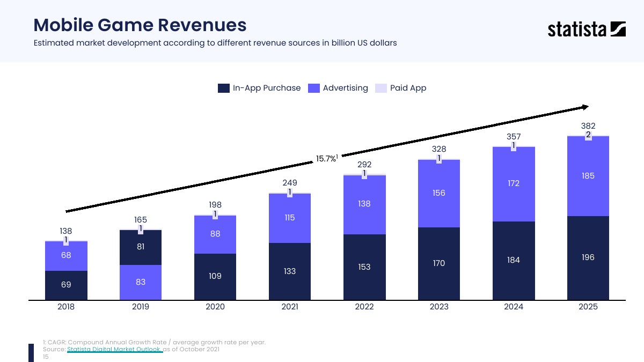Click the dark In-App Purchase legend swatch
Viewport: 644px width, 362px height.
click(224, 88)
